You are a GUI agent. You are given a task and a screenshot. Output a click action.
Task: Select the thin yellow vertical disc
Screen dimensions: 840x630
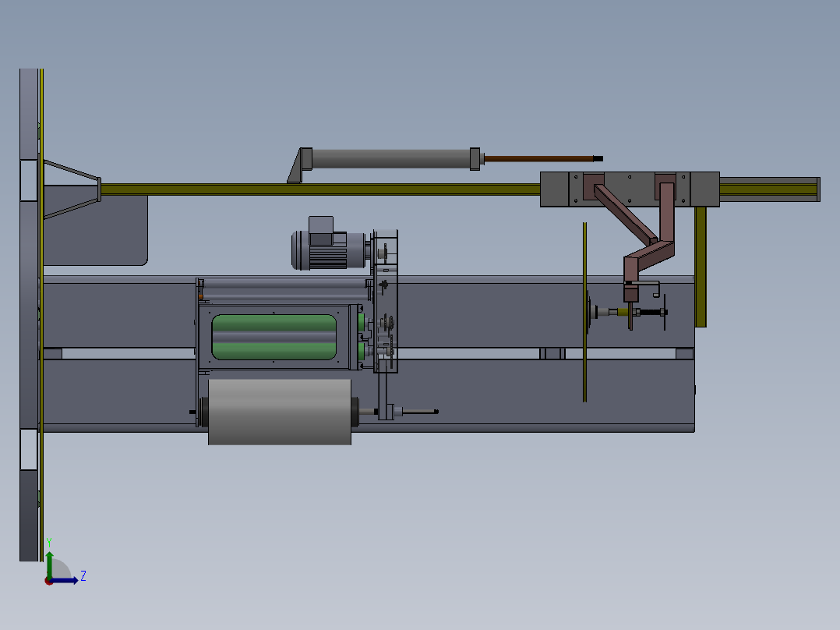pos(584,312)
